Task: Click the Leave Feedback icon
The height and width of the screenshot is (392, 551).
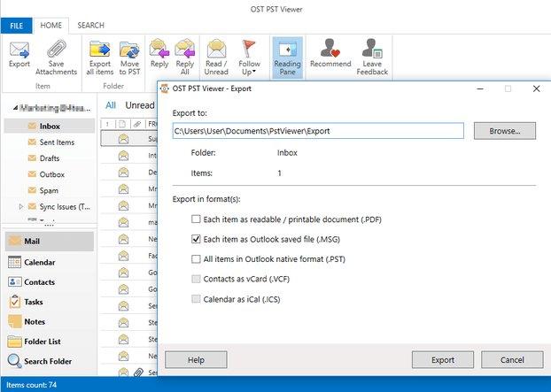Action: click(372, 48)
